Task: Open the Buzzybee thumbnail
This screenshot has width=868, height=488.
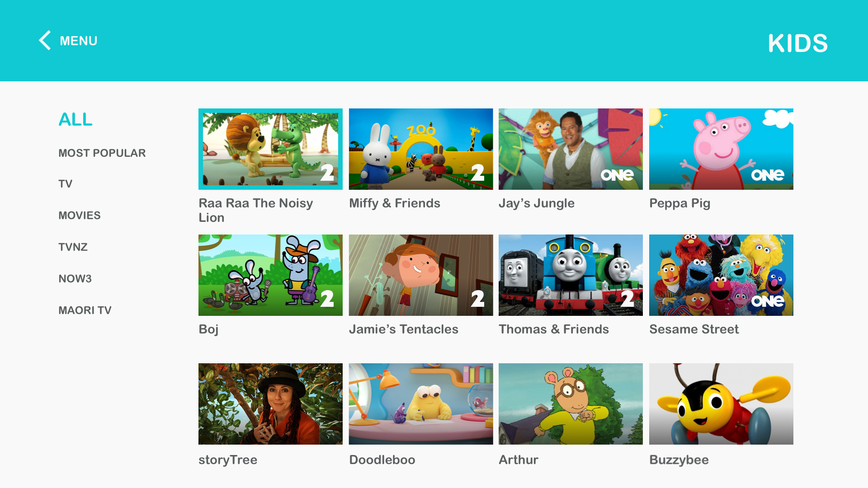Action: coord(721,404)
